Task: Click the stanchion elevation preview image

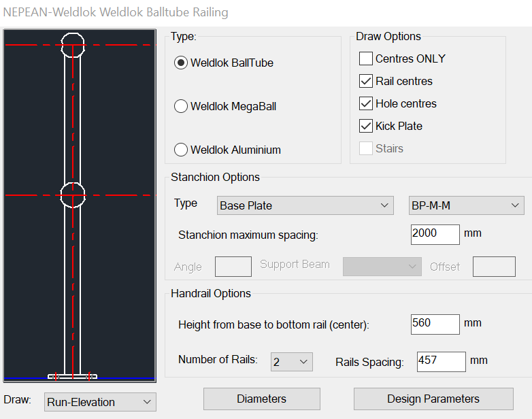Action: point(80,205)
